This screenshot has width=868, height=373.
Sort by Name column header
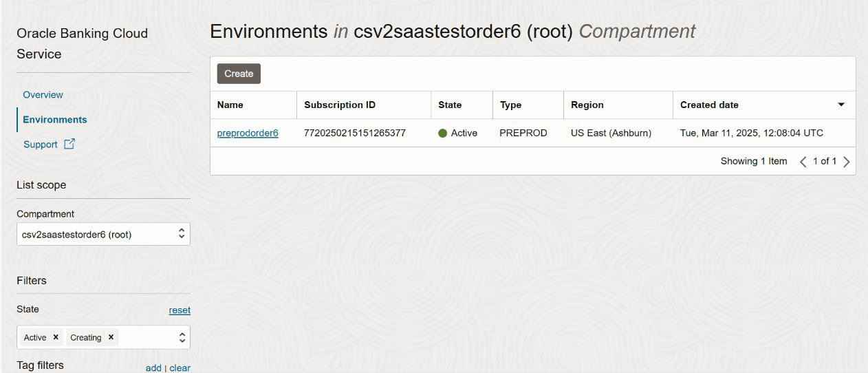point(230,105)
